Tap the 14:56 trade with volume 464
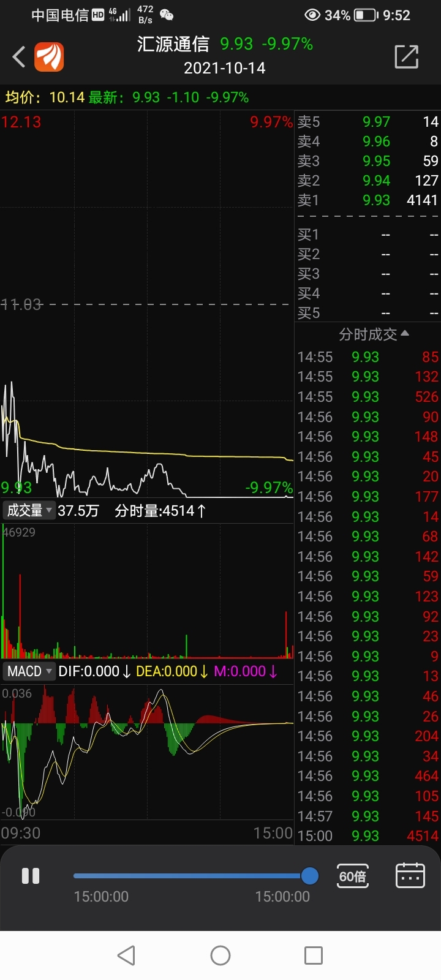The width and height of the screenshot is (441, 980). click(367, 776)
